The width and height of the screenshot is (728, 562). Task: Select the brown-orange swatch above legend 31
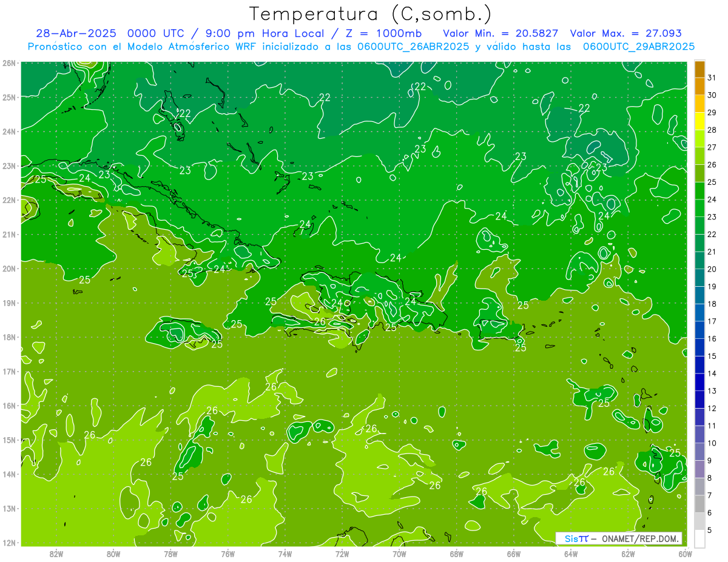699,69
